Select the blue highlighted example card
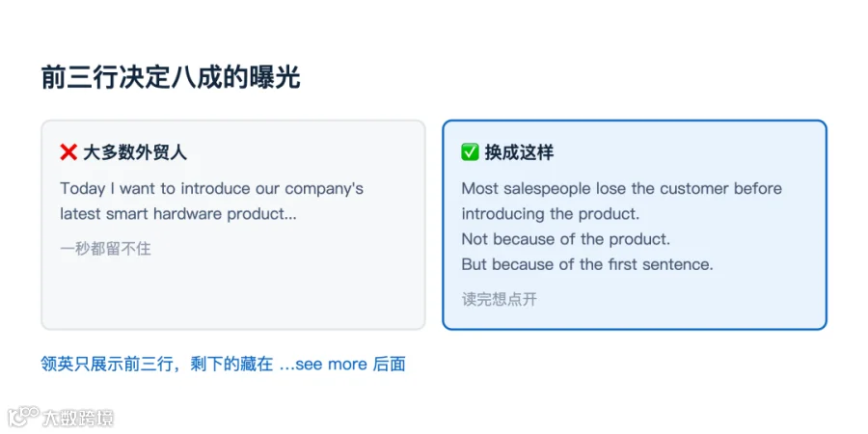868x434 pixels. point(635,225)
